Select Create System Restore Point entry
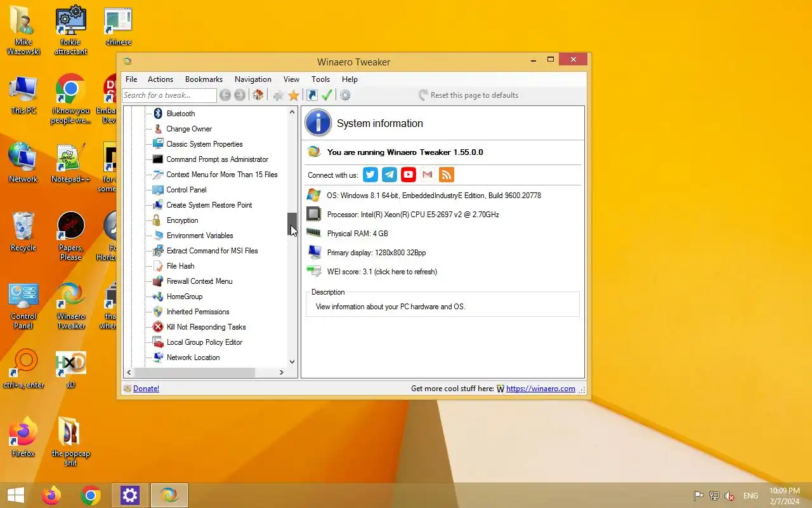This screenshot has height=508, width=812. click(x=209, y=205)
